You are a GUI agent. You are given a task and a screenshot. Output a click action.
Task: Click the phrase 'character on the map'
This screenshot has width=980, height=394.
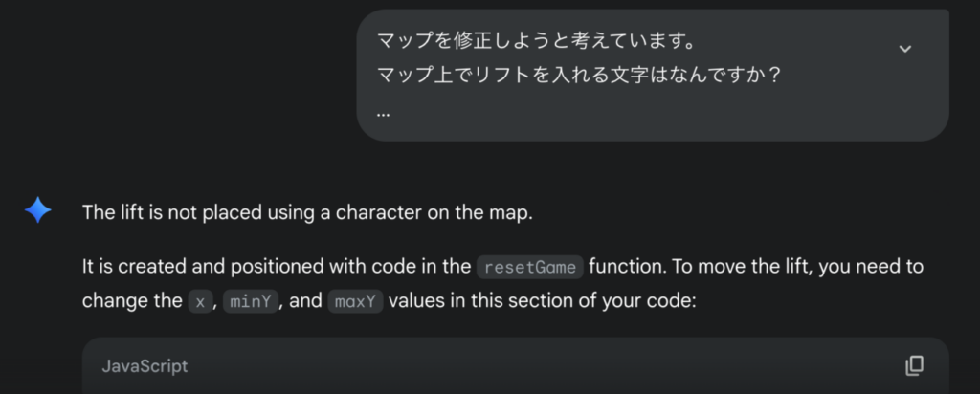[434, 213]
